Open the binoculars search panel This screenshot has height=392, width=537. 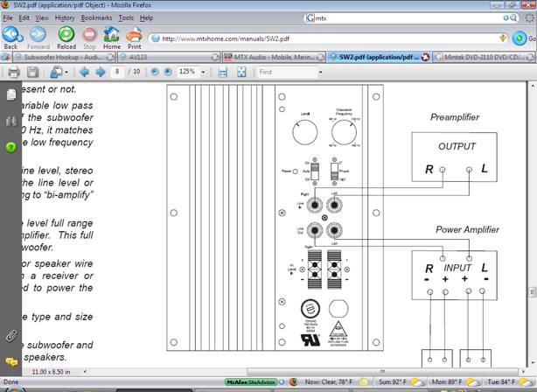11,121
